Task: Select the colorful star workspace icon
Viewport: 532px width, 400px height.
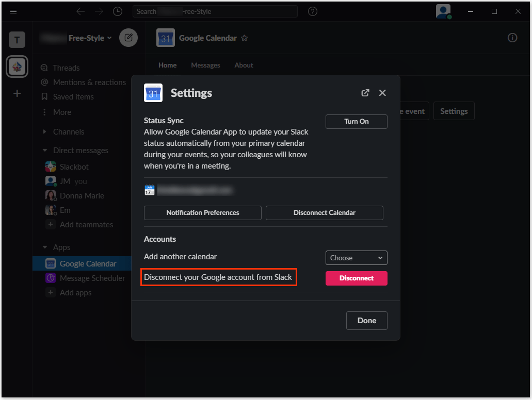Action: click(x=17, y=66)
